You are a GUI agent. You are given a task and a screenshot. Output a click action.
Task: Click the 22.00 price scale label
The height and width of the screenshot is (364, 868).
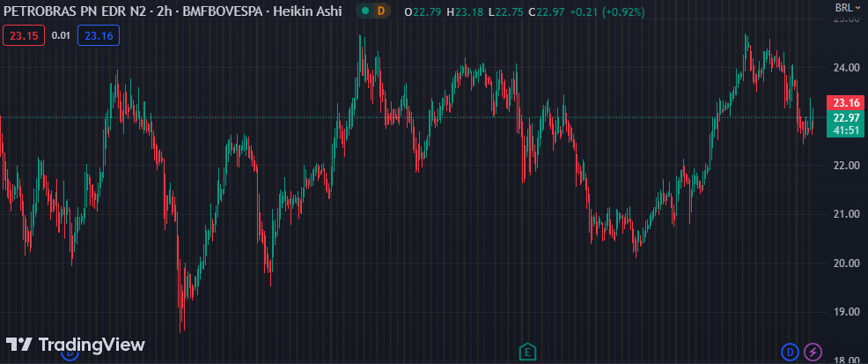tap(846, 165)
